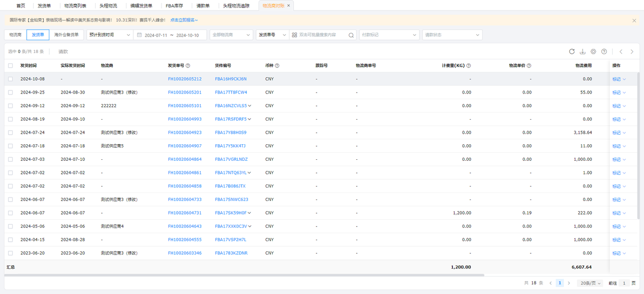The image size is (644, 294).
Task: Open the 20条/页 page size dropdown
Action: (589, 283)
